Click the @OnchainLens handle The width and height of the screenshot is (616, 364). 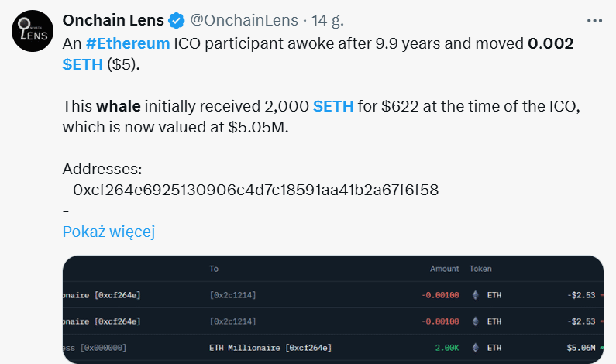pos(242,19)
